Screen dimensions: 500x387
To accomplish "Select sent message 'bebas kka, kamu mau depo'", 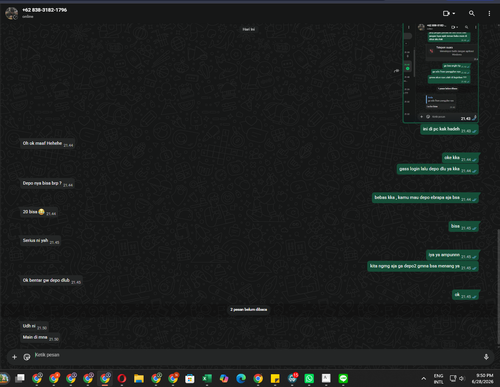I will coord(426,198).
